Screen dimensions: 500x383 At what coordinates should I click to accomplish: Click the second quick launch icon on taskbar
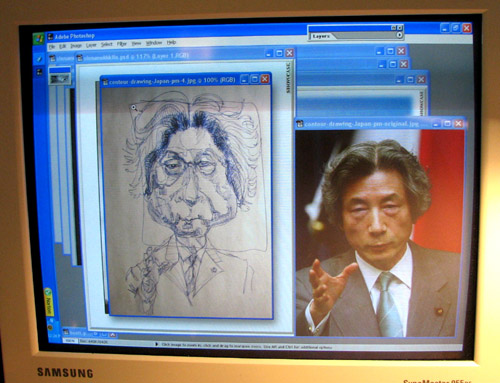coord(39,72)
